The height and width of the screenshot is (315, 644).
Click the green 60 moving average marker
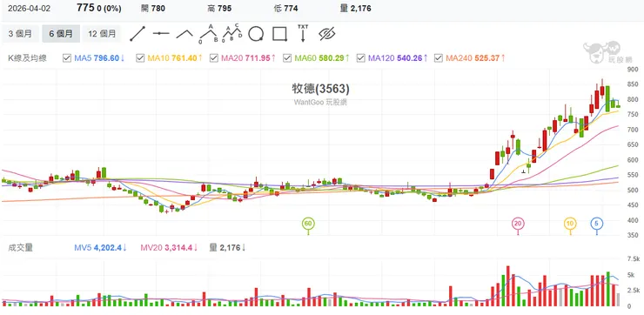308,224
